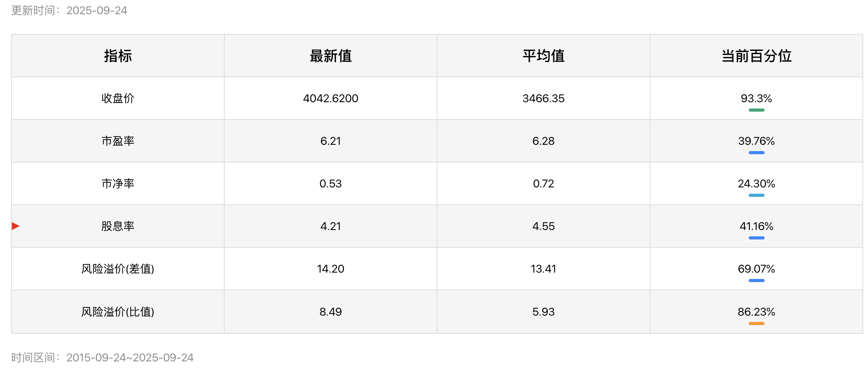Click the red triangle marker beside 股息率
The height and width of the screenshot is (374, 868).
(x=15, y=226)
